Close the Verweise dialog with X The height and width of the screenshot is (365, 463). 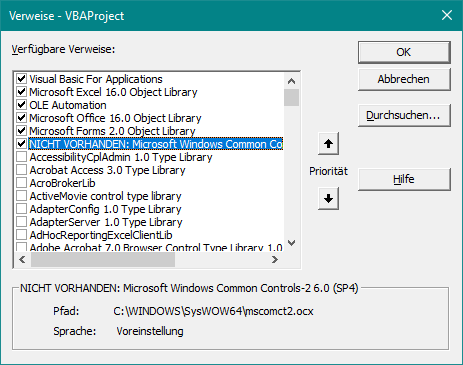click(447, 15)
